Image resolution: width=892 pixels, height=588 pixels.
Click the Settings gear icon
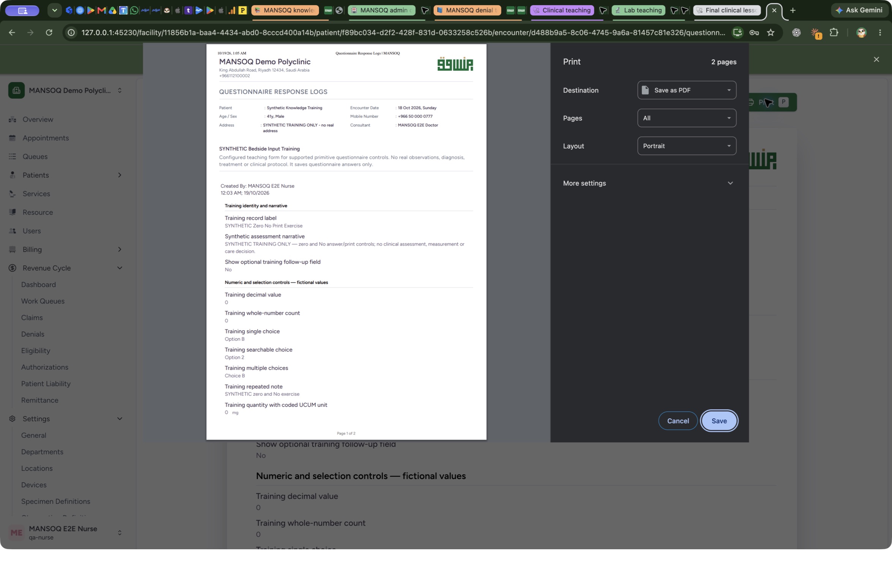tap(13, 419)
